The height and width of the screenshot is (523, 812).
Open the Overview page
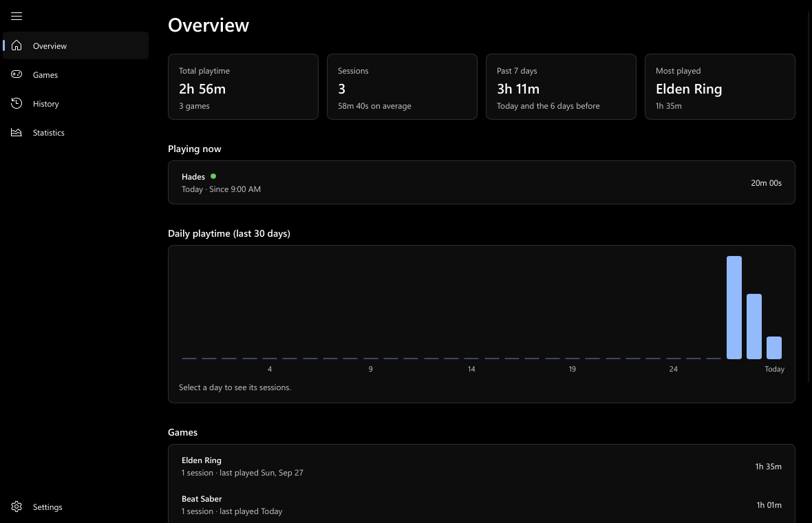pyautogui.click(x=76, y=45)
